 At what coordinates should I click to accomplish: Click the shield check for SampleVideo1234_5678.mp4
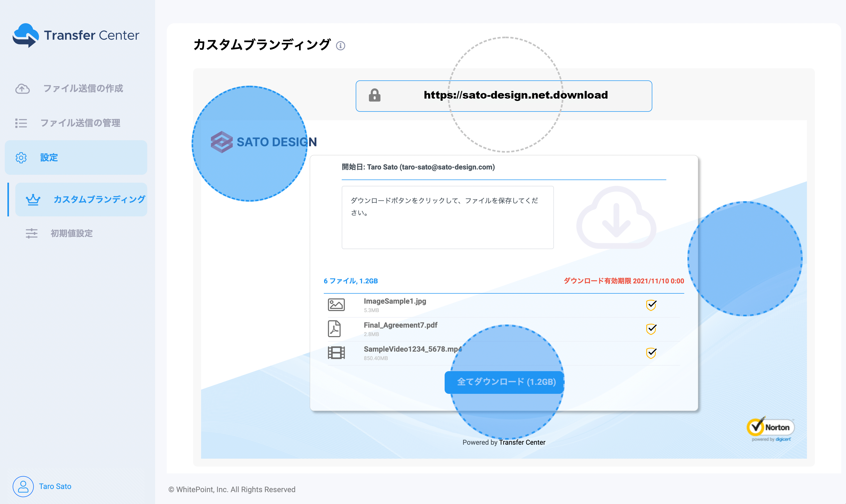pyautogui.click(x=651, y=353)
